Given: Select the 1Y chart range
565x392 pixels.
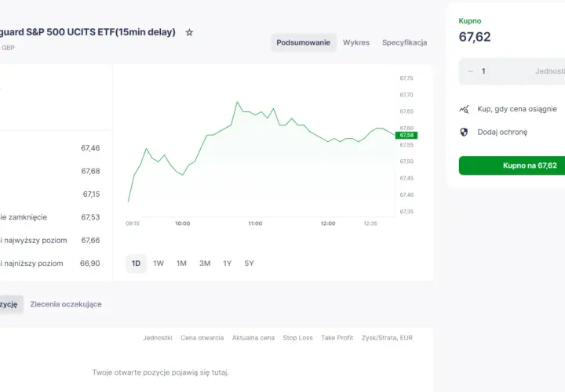Looking at the screenshot, I should click(x=227, y=263).
